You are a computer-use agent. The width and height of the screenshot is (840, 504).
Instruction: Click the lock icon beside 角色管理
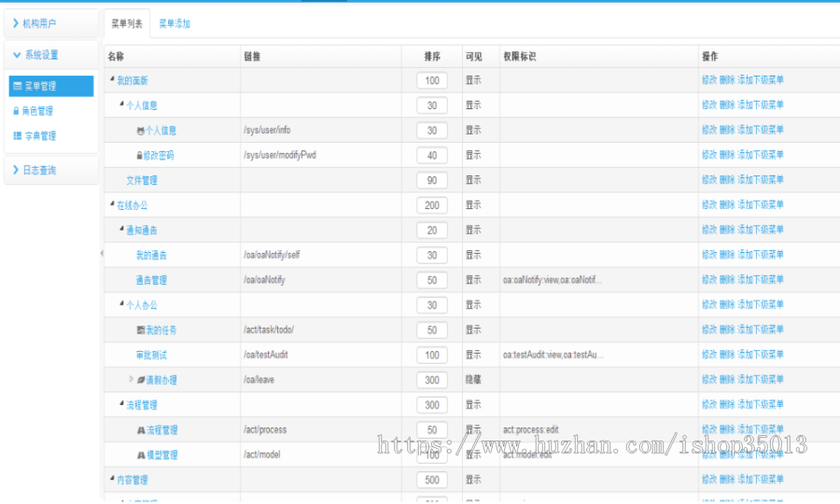pos(16,111)
